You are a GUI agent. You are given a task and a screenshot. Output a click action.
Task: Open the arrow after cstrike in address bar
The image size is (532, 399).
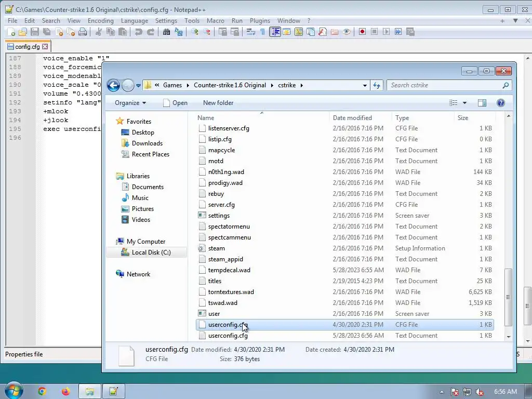click(x=301, y=85)
